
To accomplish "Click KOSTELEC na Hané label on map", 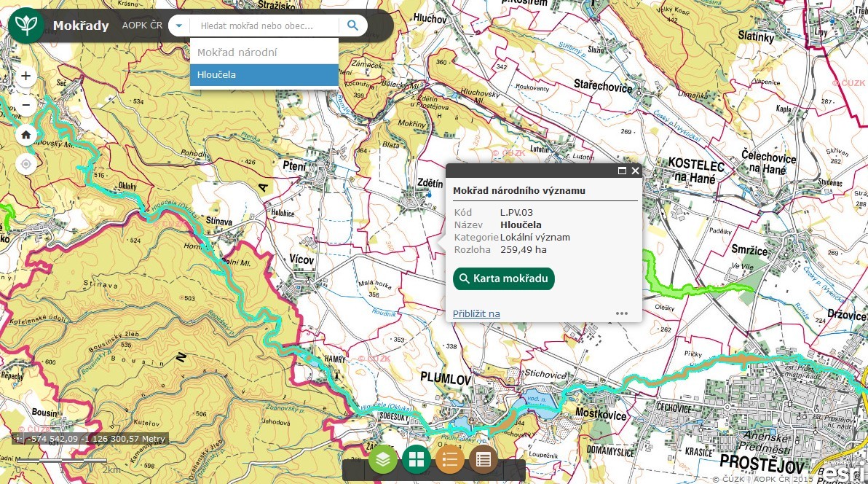I will [x=696, y=171].
